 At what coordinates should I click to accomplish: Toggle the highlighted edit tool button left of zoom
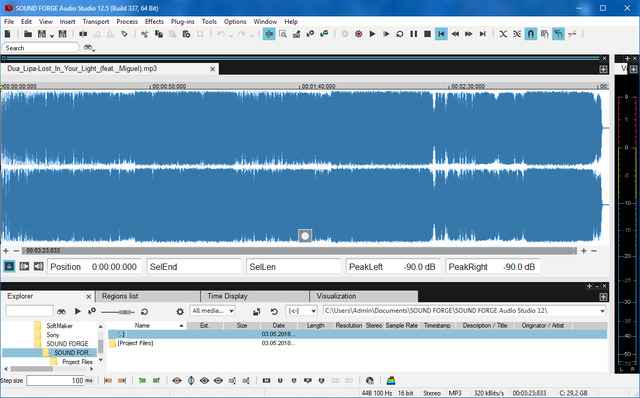(269, 34)
